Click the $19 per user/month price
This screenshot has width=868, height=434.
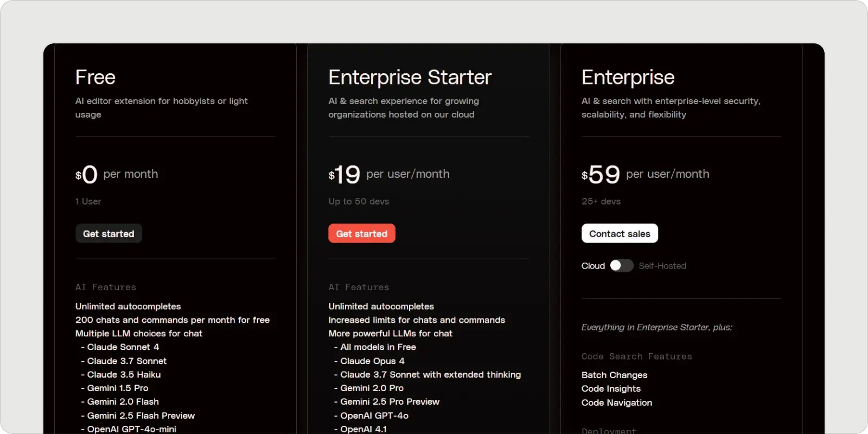(x=388, y=174)
